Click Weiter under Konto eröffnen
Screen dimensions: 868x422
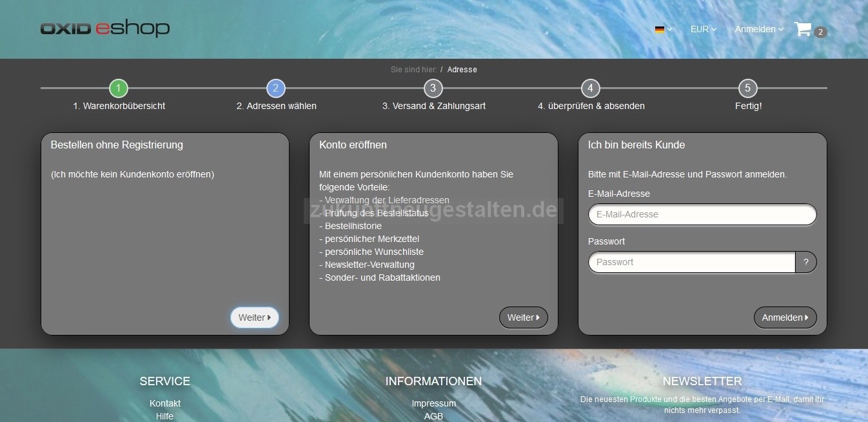point(524,317)
